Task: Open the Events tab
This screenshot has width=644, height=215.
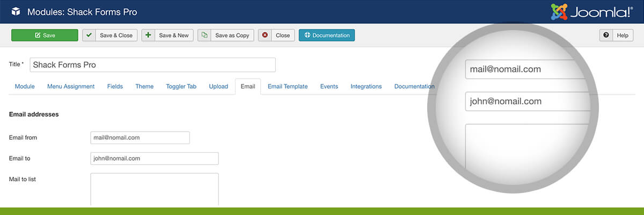Action: pyautogui.click(x=329, y=87)
